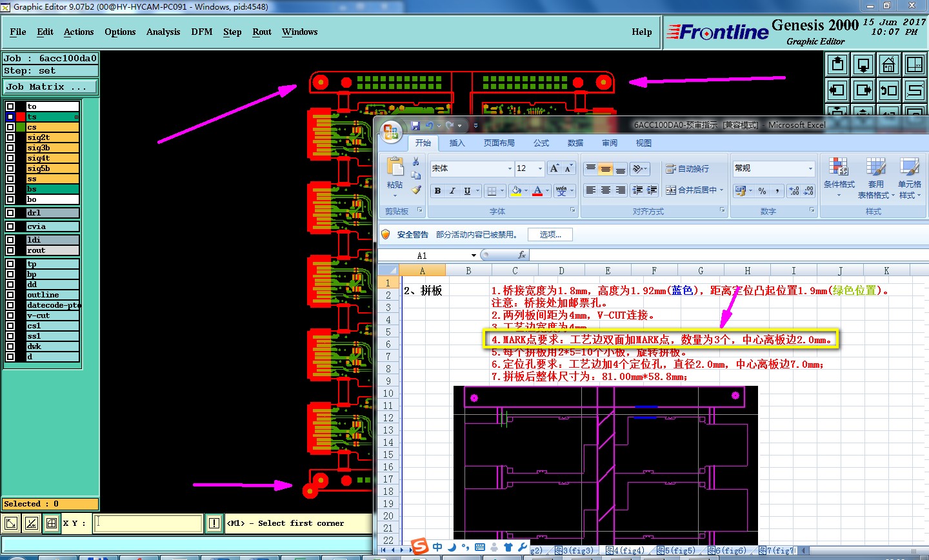Open the Edit menu in Genesis
This screenshot has height=560, width=929.
(45, 32)
